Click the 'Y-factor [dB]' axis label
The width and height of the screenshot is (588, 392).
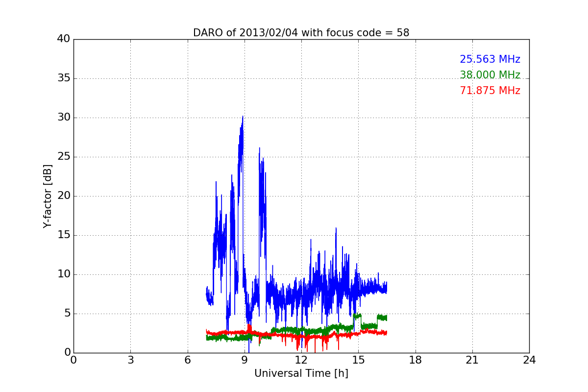48,196
